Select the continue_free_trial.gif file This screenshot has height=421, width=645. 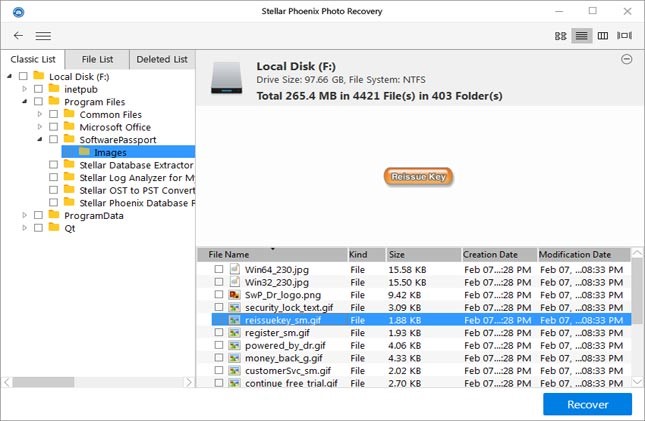tap(291, 383)
